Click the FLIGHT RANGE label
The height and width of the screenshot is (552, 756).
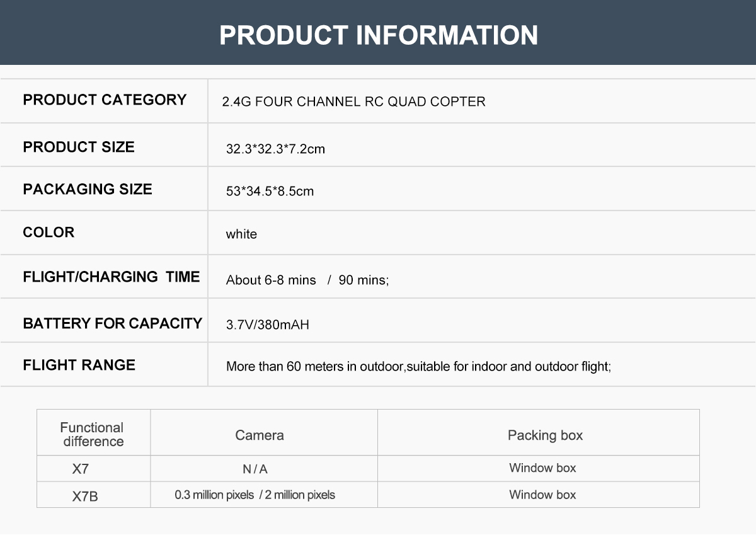[x=79, y=365]
